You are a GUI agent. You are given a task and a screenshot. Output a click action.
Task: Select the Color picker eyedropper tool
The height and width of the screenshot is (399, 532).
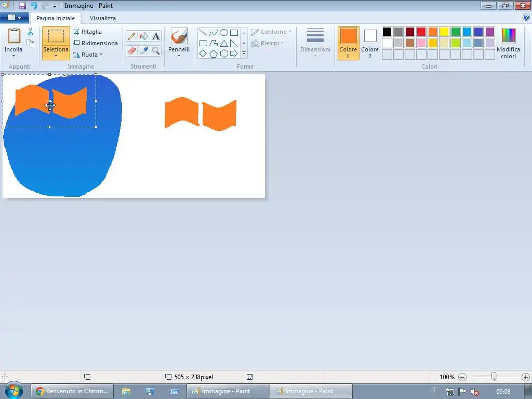coord(144,51)
